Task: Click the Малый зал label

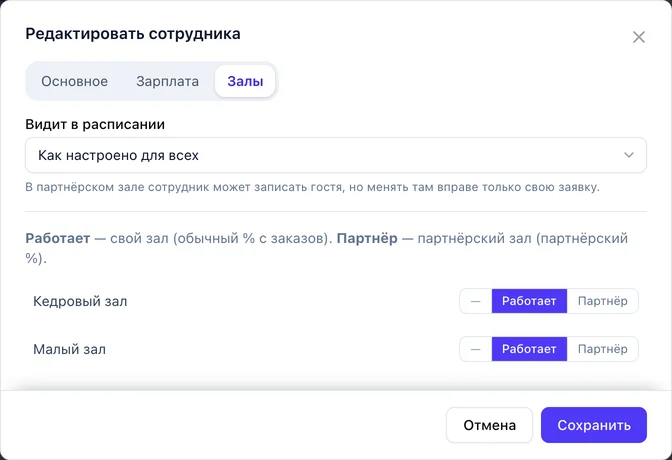Action: (69, 349)
